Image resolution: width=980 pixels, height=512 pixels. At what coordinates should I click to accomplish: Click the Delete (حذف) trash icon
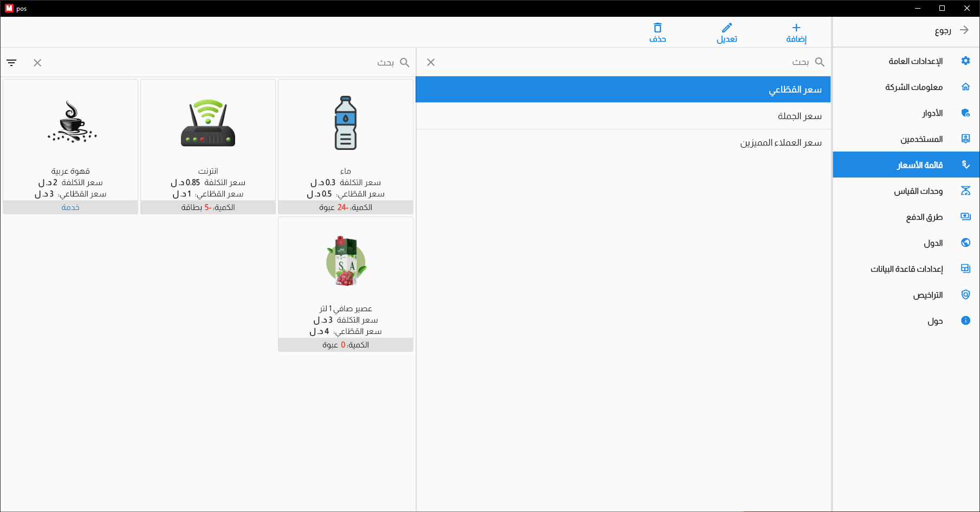click(657, 28)
